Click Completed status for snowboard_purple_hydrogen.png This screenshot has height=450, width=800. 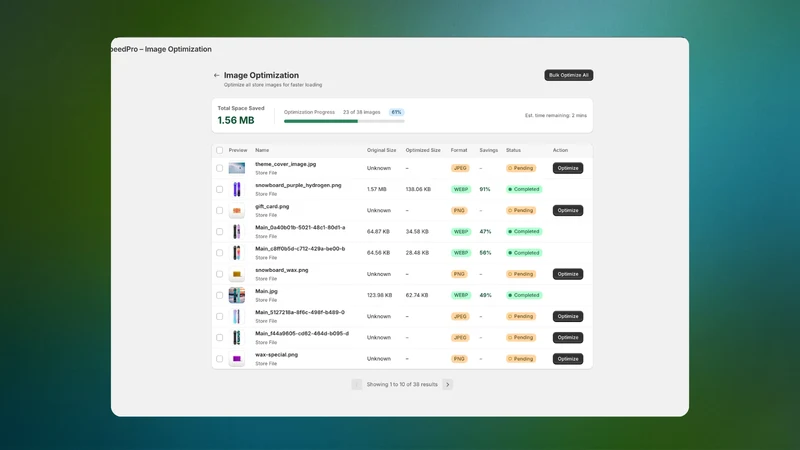tap(524, 189)
